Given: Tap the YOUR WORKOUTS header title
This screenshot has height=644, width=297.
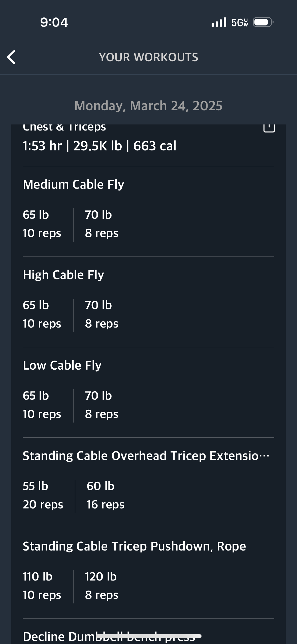Looking at the screenshot, I should tap(149, 57).
